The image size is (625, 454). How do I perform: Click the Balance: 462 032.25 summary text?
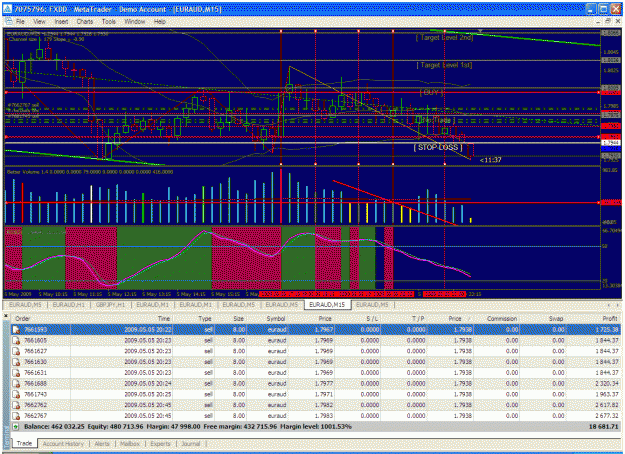(54, 426)
